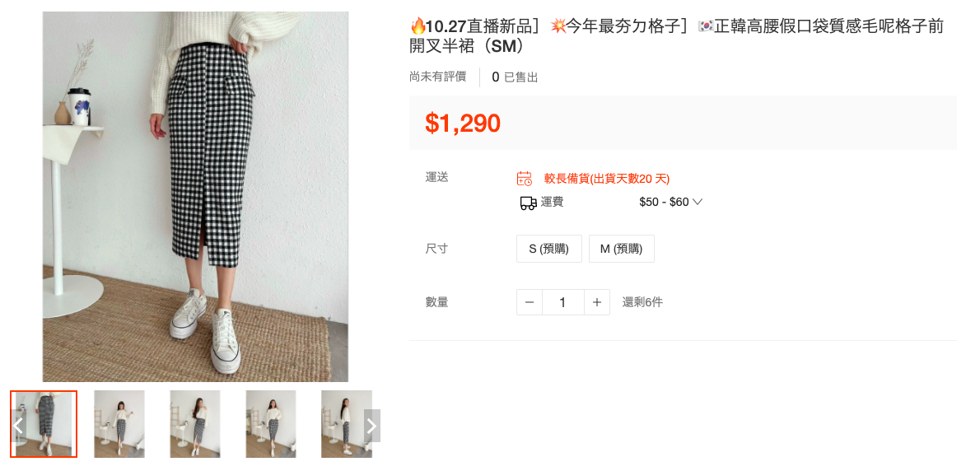980x471 pixels.
Task: Select the third product thumbnail
Action: pyautogui.click(x=195, y=424)
